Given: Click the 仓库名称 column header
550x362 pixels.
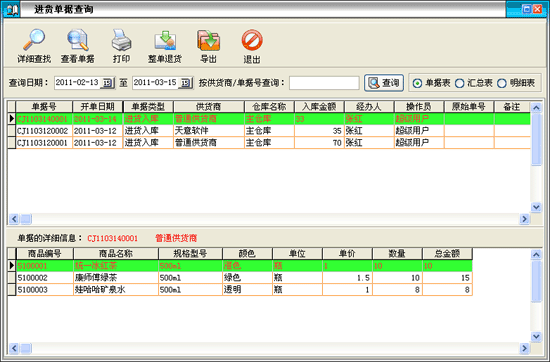Looking at the screenshot, I should (269, 107).
